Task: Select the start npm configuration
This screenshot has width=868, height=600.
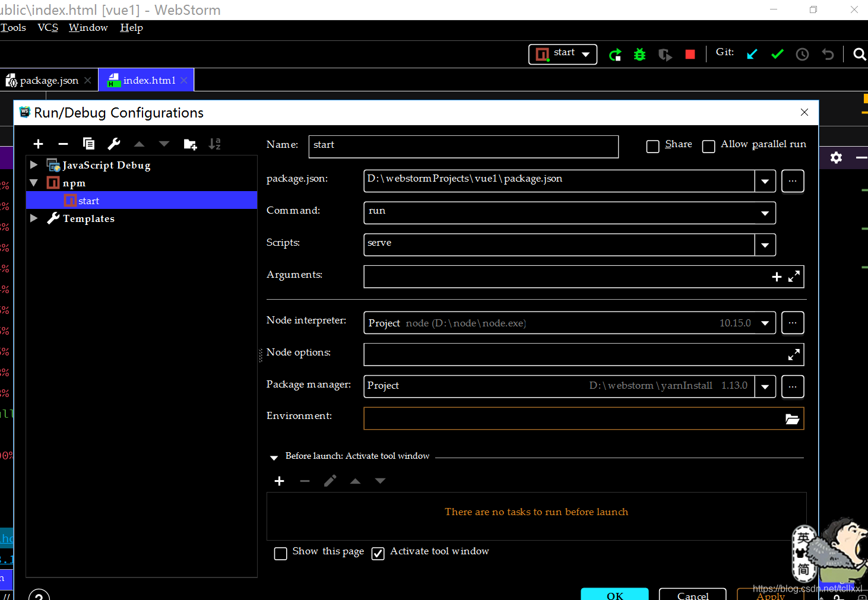Action: coord(141,200)
